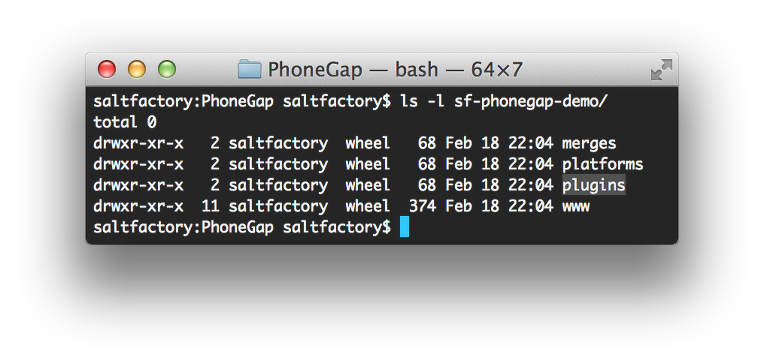Click the PhoneGap folder icon in title bar
The height and width of the screenshot is (363, 764).
(249, 69)
